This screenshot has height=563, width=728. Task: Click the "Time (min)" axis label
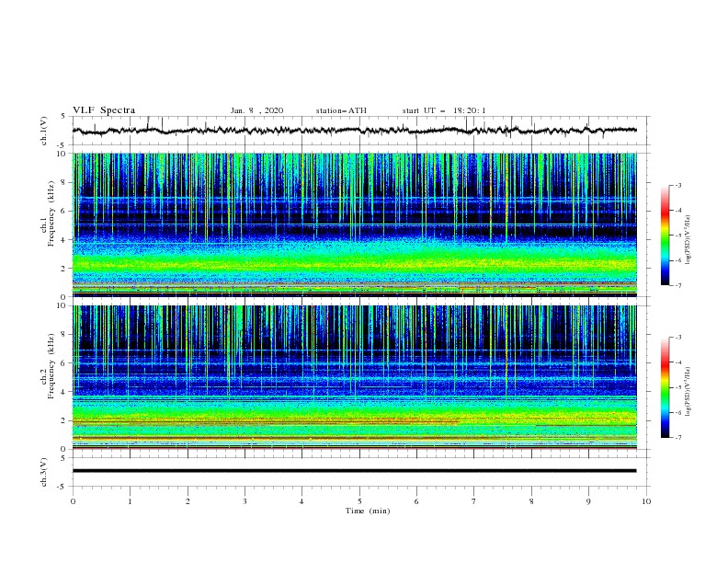click(x=368, y=511)
